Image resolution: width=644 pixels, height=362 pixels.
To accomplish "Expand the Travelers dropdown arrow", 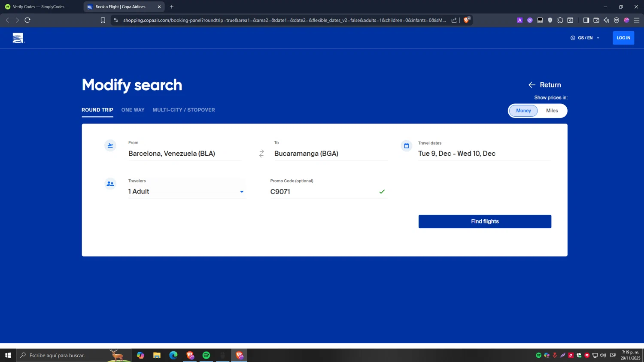I will coord(242,192).
